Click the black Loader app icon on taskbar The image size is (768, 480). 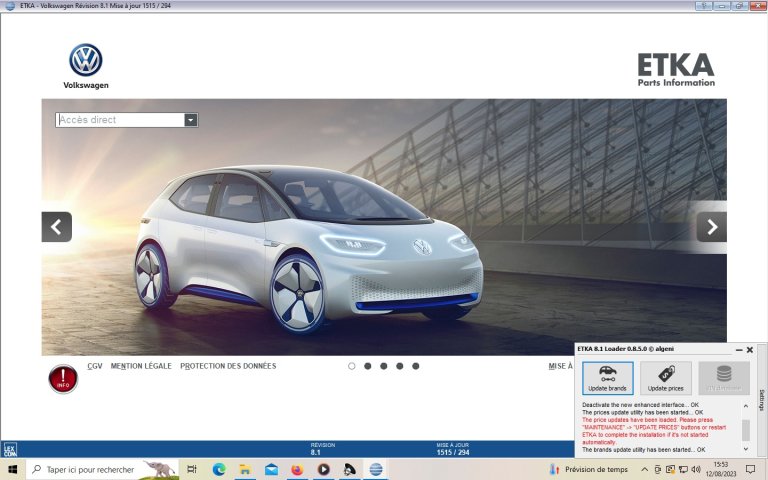point(349,469)
